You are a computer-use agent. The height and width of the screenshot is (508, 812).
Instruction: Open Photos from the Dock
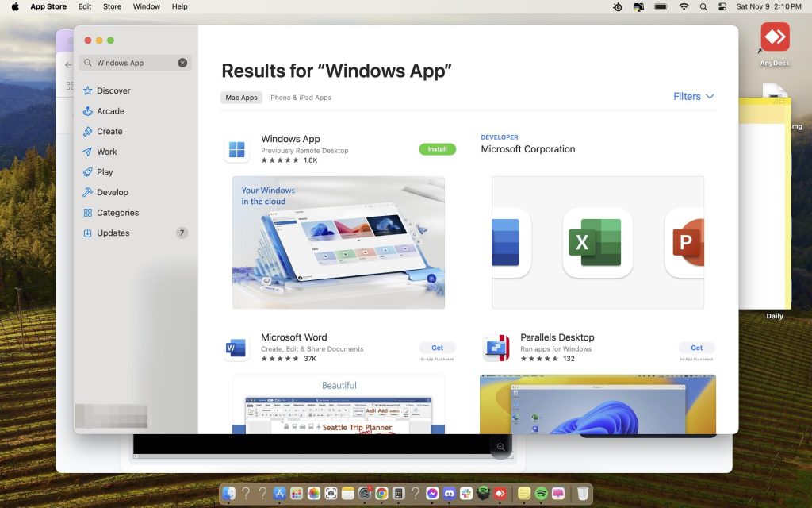pos(314,493)
